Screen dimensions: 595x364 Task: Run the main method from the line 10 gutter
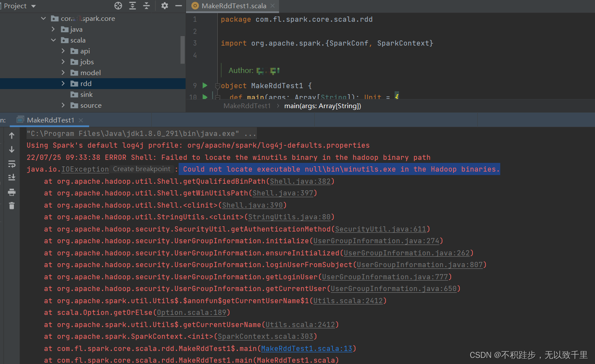coord(205,97)
